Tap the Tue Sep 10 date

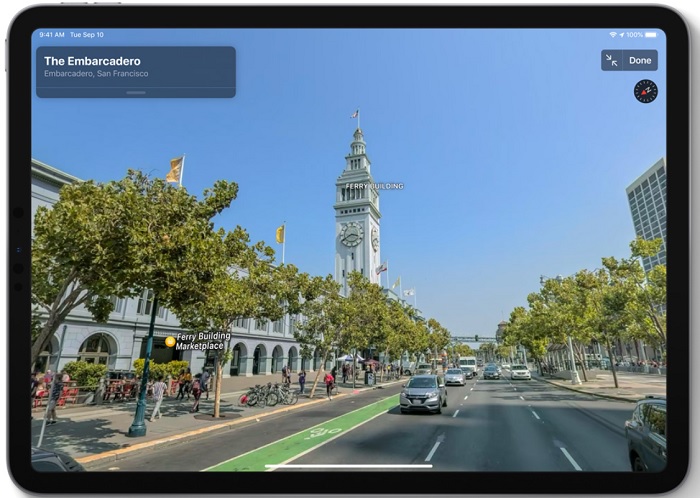pos(87,35)
